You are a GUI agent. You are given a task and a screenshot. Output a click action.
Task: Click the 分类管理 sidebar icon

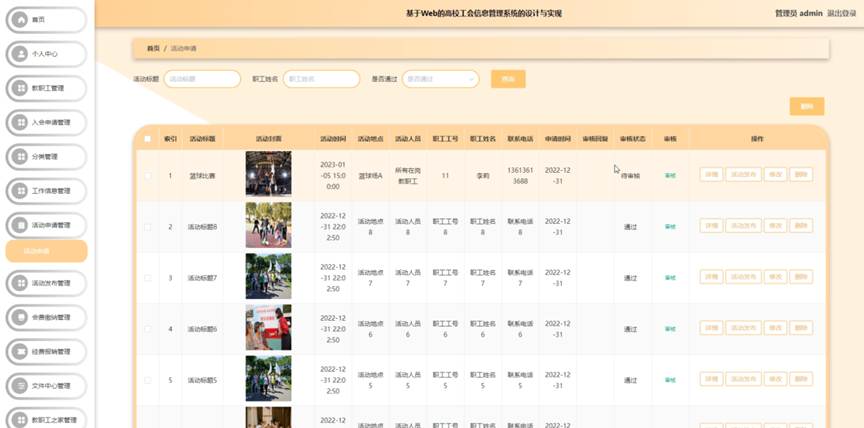point(20,156)
